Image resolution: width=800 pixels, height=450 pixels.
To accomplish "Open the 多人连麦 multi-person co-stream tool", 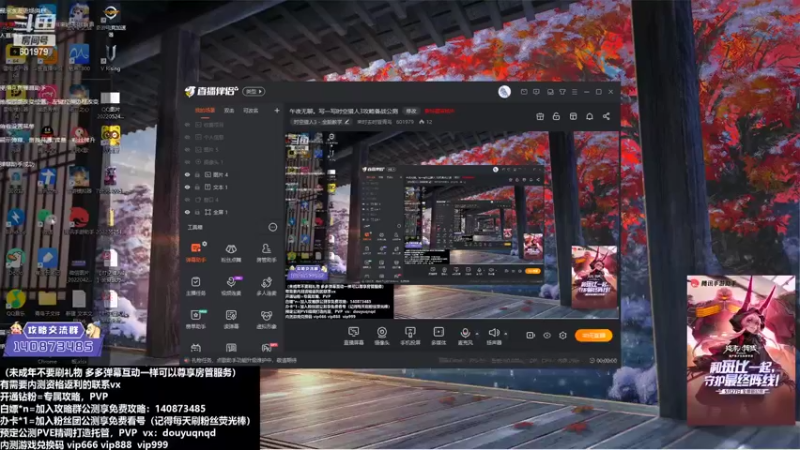I will [266, 286].
